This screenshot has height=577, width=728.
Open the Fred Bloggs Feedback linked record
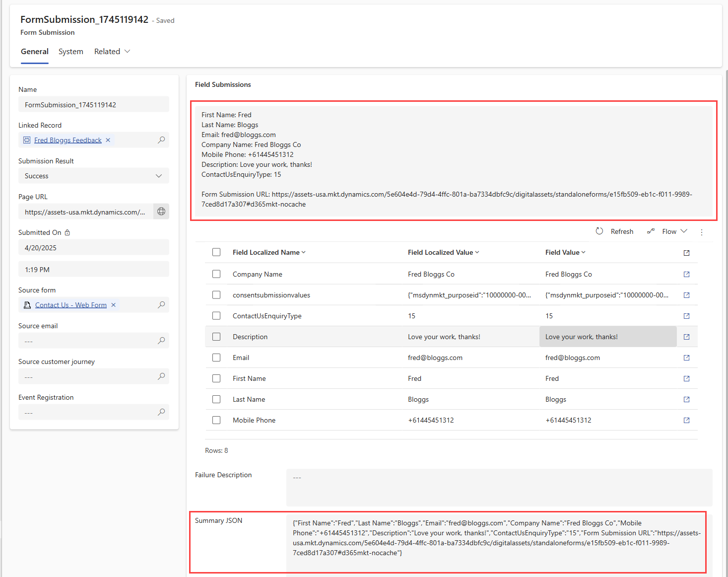coord(67,140)
